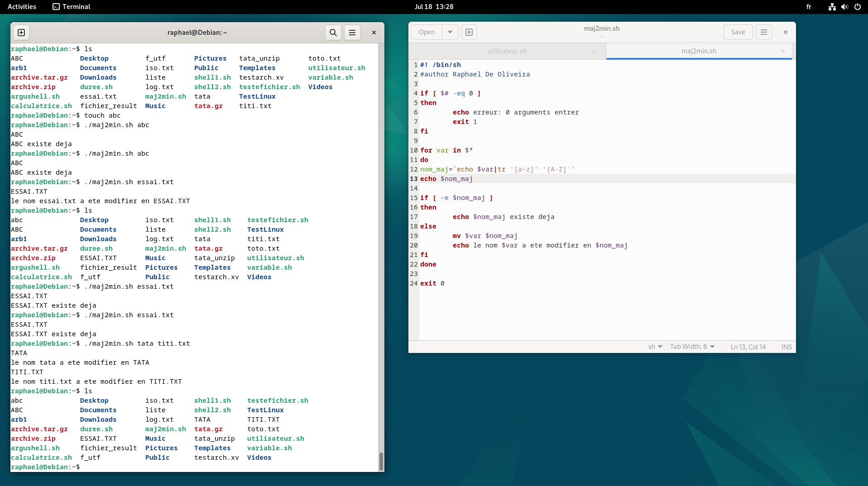Open the Terminal app menu in top bar
868x486 pixels.
coord(72,7)
